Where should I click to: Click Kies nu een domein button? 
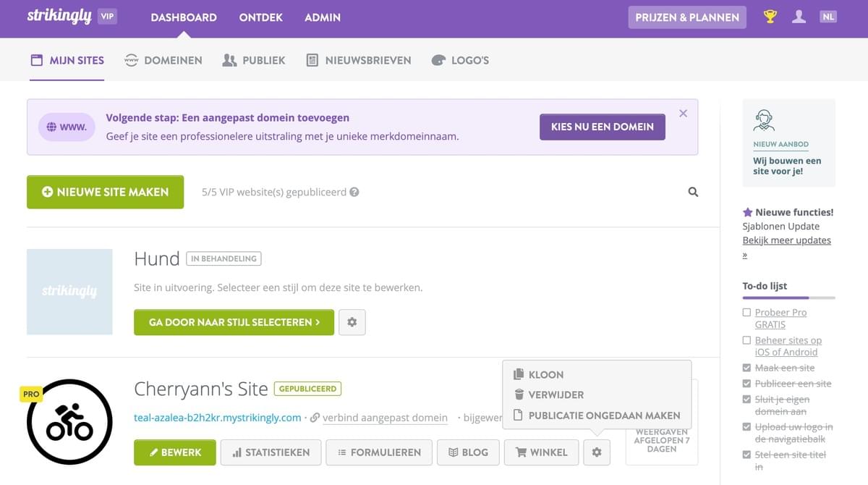click(603, 127)
